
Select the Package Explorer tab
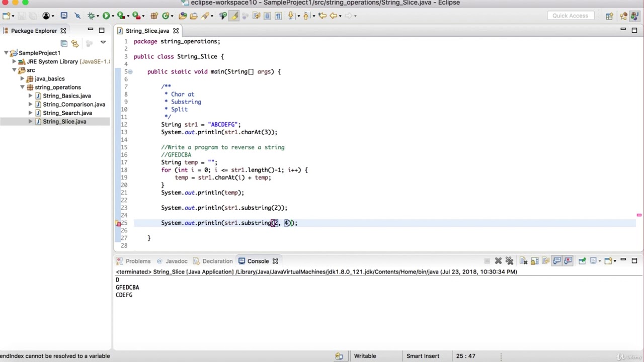pos(34,31)
